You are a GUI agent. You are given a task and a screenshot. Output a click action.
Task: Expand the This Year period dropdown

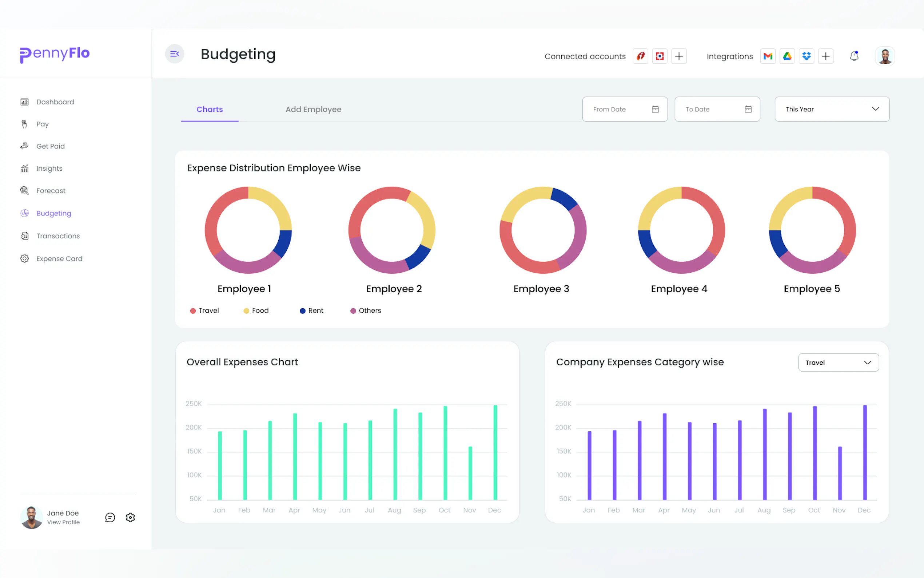click(x=832, y=109)
